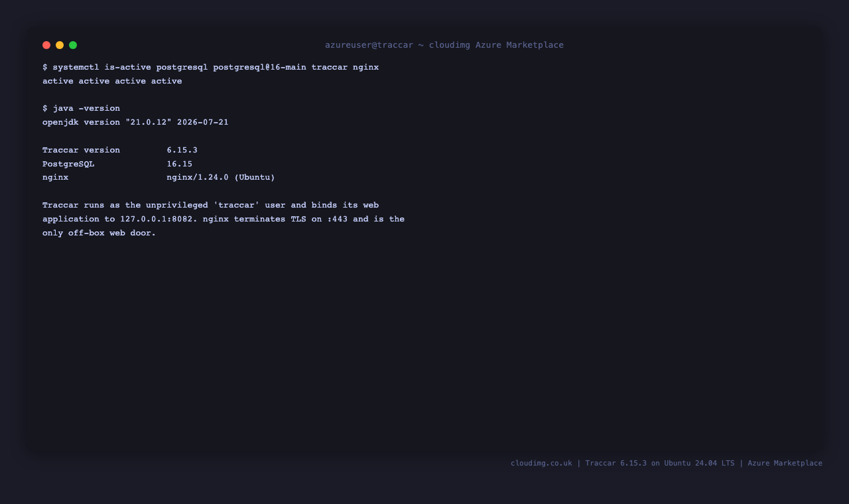Viewport: 849px width, 504px height.
Task: Select the PostgreSQL value 16.15
Action: pyautogui.click(x=180, y=164)
